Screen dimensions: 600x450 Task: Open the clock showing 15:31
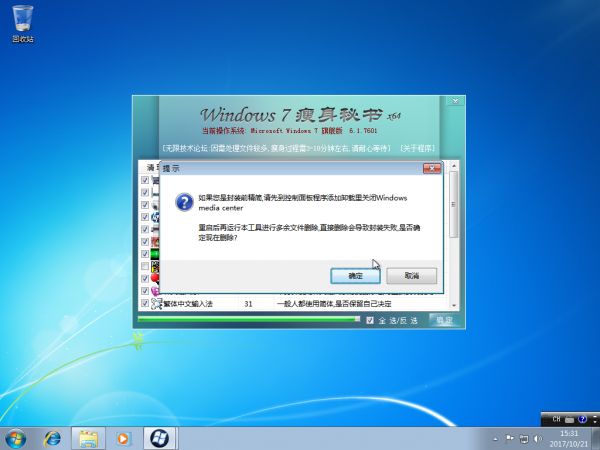(x=569, y=439)
